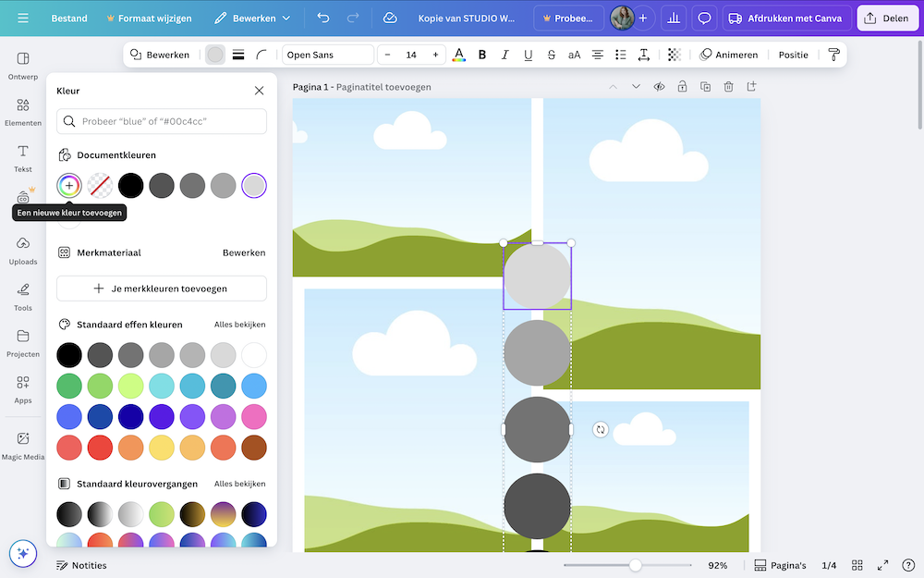Viewport: 924px width, 578px height.
Task: Click the undo arrow icon
Action: pos(322,18)
